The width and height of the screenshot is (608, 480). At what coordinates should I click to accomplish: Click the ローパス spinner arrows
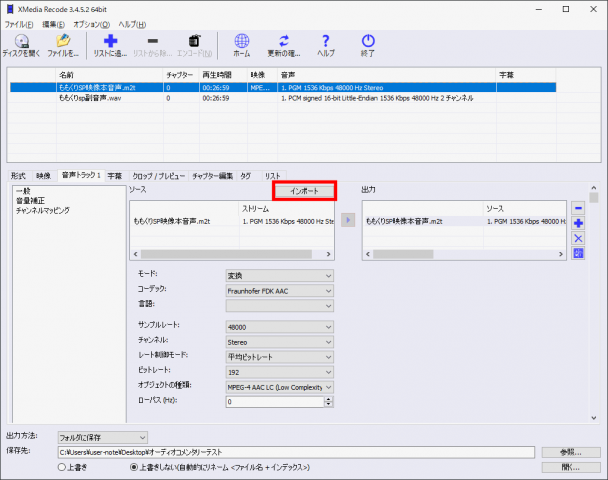328,402
